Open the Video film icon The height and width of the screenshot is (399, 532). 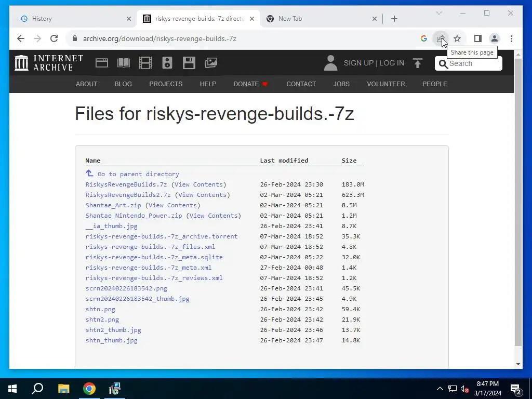click(x=145, y=63)
